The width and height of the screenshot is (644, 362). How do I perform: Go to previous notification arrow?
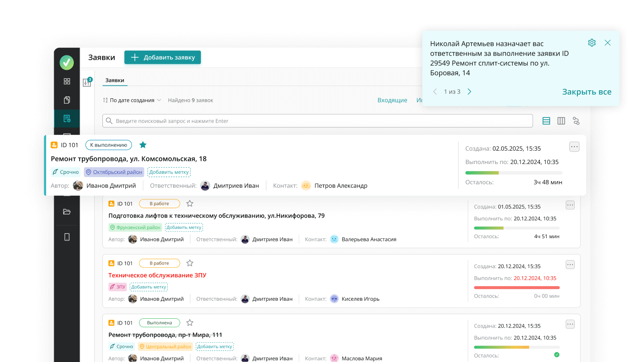435,92
